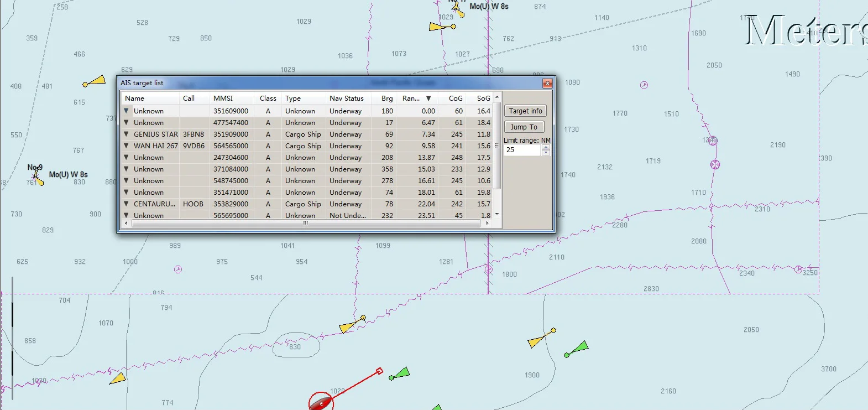
Task: Click the green AIS target near depth 1900
Action: point(576,350)
